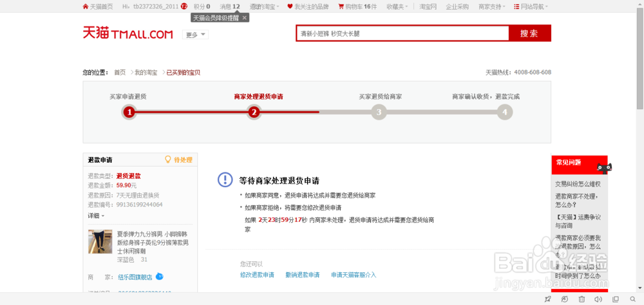This screenshot has height=305, width=644.
Task: Click the page vertical scrollbar thumb
Action: [x=640, y=60]
